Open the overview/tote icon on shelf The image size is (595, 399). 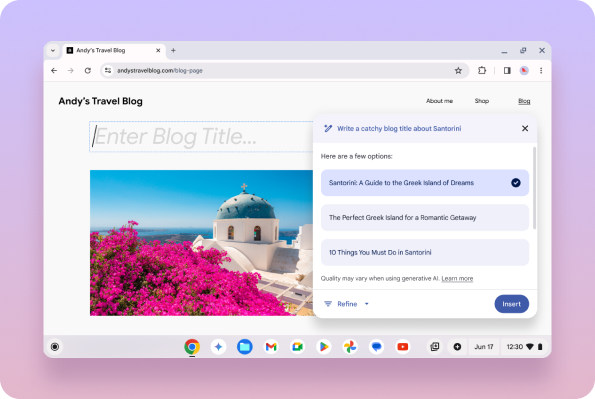coord(435,347)
